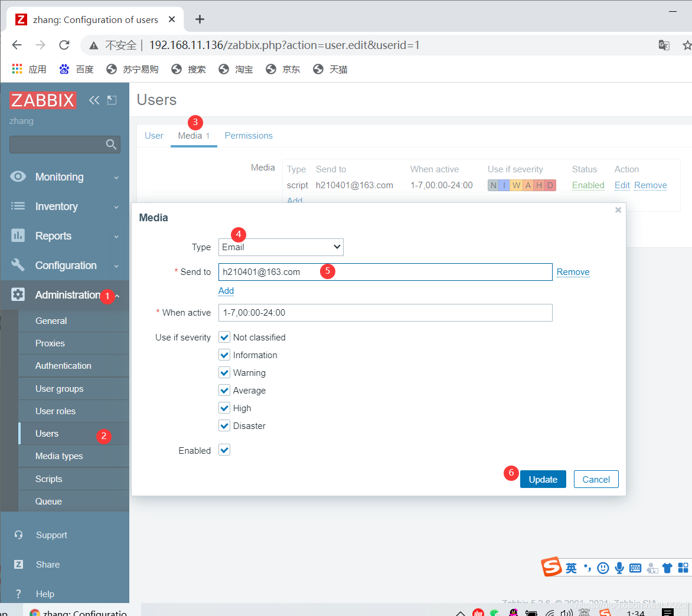Click the Enabled status link

point(588,185)
